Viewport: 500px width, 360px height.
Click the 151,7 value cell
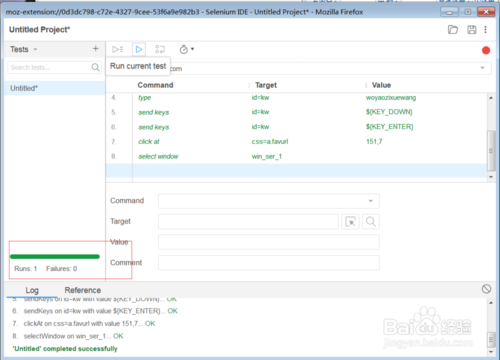pyautogui.click(x=374, y=142)
